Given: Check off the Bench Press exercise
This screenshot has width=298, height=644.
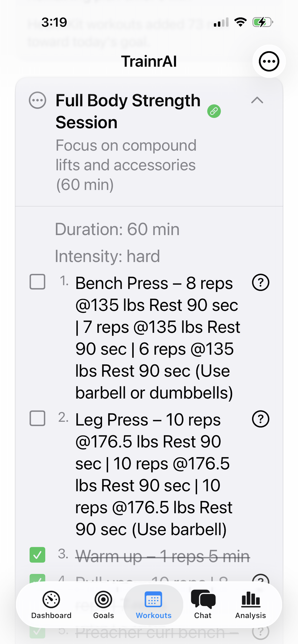Looking at the screenshot, I should (x=38, y=282).
